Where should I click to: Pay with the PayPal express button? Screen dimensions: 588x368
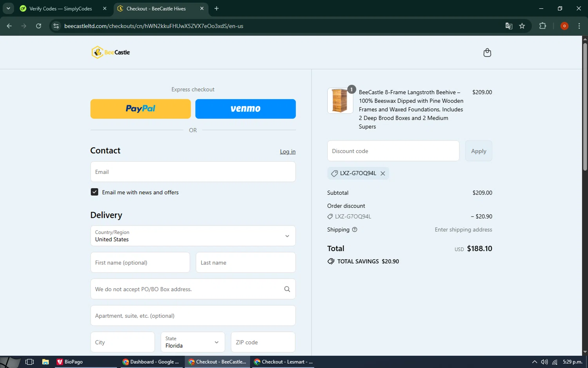(140, 109)
